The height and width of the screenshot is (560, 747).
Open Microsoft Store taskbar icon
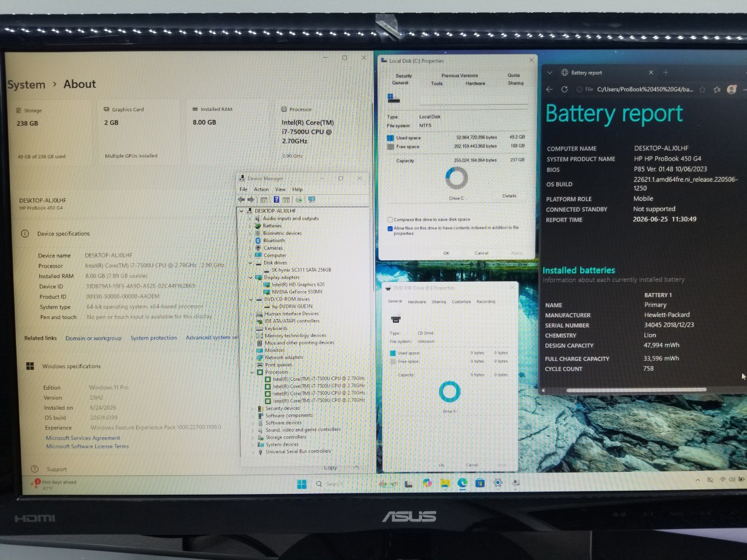pos(480,483)
